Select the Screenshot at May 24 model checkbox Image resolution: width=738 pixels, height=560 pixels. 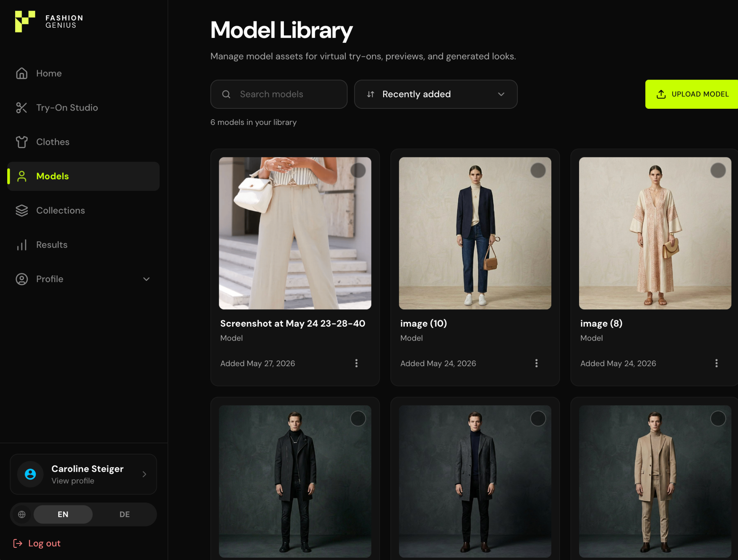pyautogui.click(x=358, y=170)
